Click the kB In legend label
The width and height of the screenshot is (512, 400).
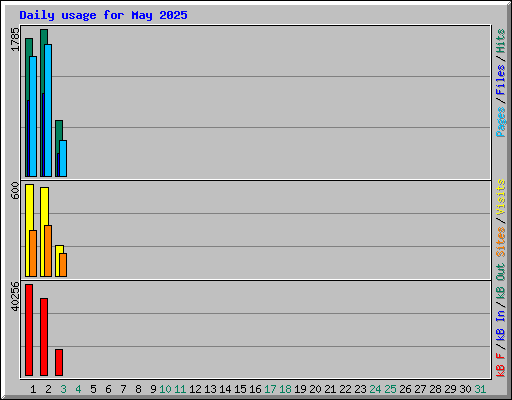(501, 325)
